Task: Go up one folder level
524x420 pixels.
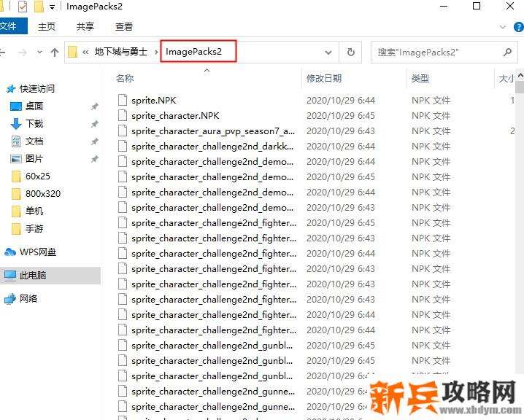Action: point(55,52)
